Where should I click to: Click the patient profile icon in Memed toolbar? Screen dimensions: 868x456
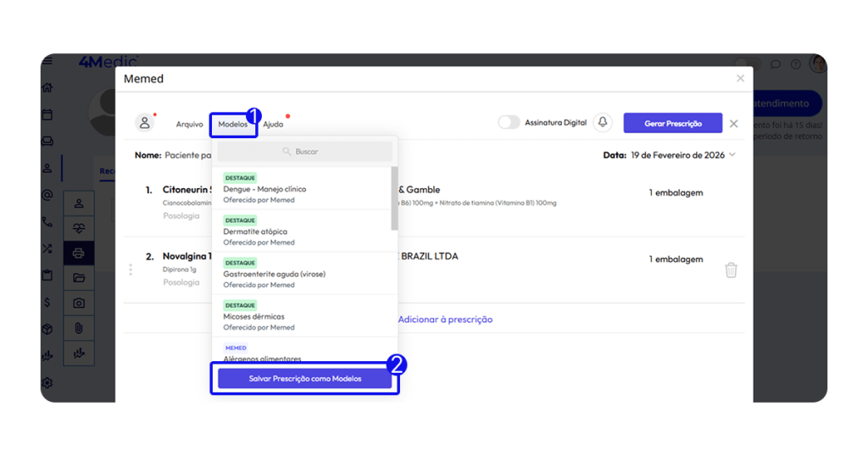pos(145,123)
